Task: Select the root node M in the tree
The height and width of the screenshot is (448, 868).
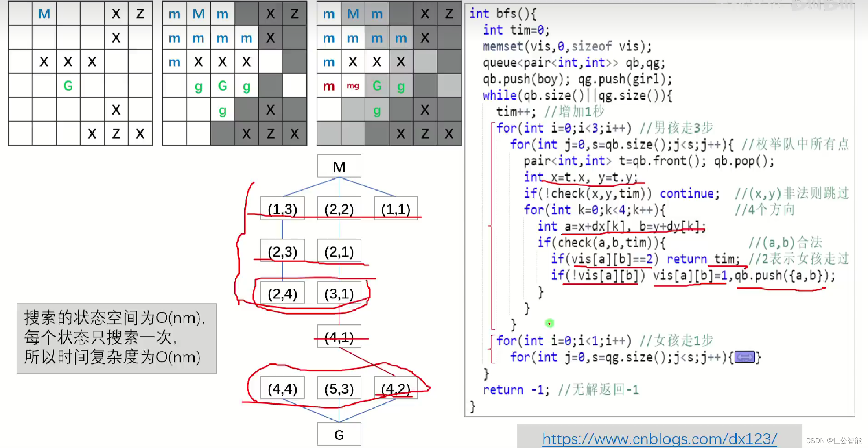Action: click(339, 167)
